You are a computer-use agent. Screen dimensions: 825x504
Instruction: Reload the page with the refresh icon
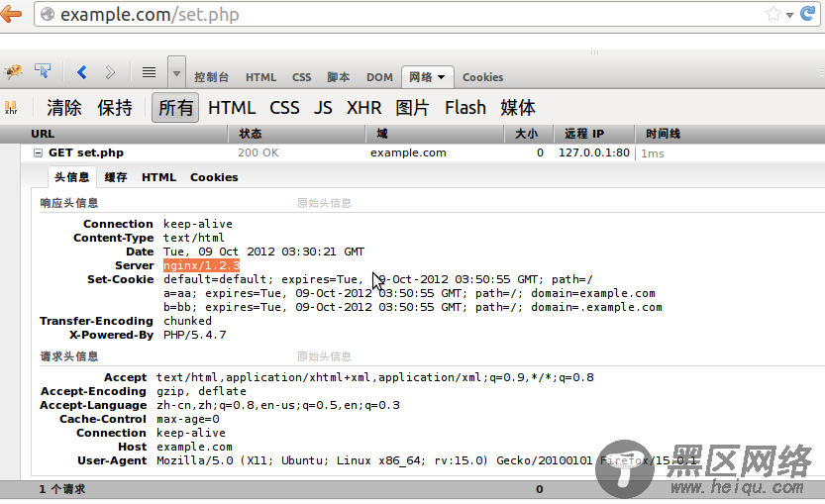[807, 14]
